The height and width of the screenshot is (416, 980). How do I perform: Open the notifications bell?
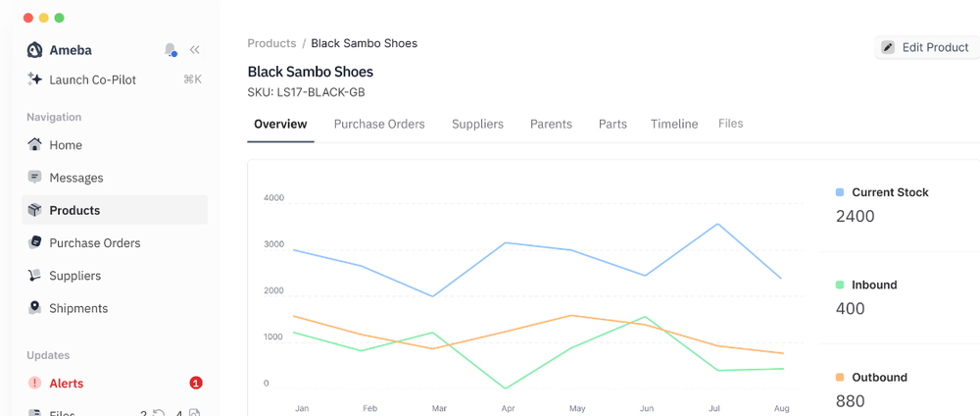pos(171,50)
